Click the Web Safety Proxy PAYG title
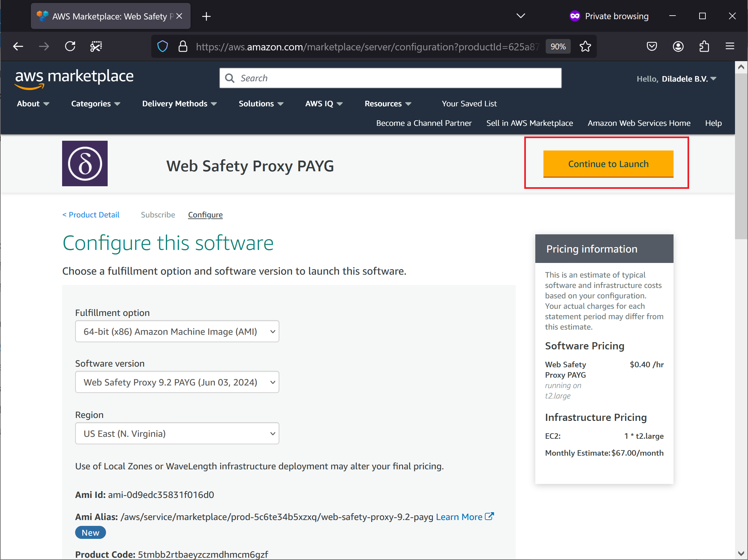Screen dimensions: 748x560 250,166
